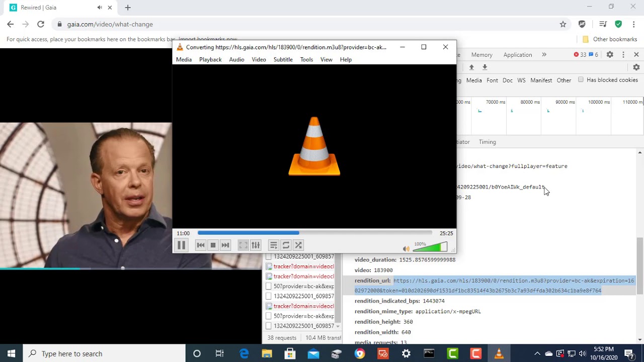Screen dimensions: 644x362
Task: Open Microsoft Edge from taskbar
Action: tap(244, 353)
